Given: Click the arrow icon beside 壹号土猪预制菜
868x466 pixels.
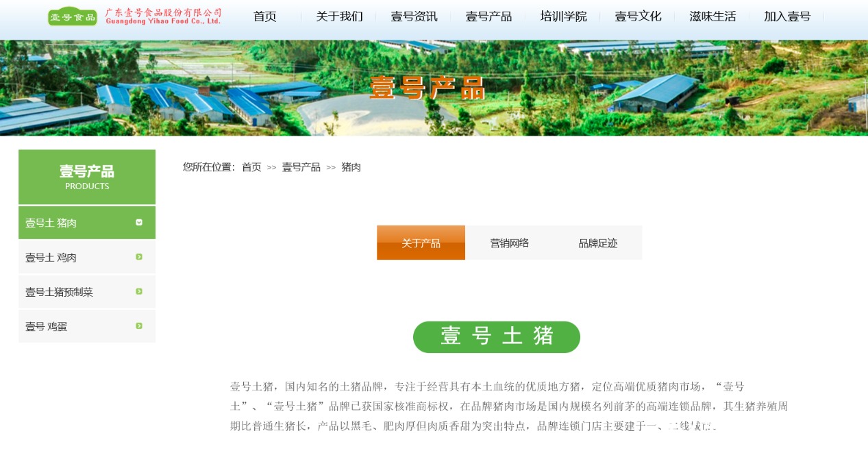Looking at the screenshot, I should (139, 291).
